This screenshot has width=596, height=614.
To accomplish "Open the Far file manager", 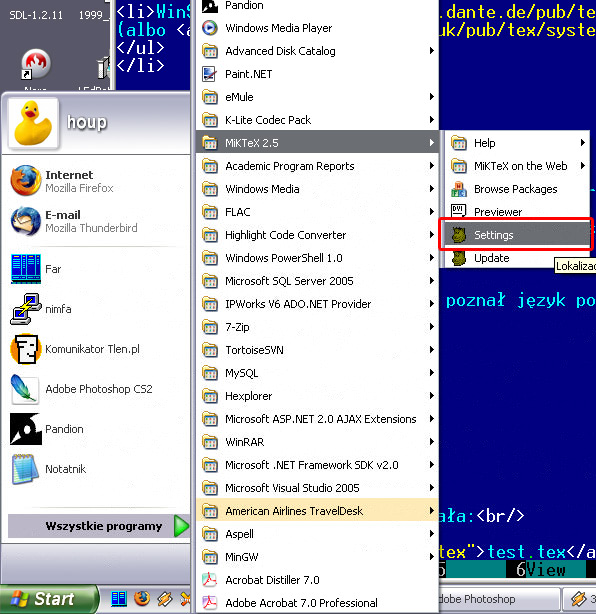I will (96, 269).
